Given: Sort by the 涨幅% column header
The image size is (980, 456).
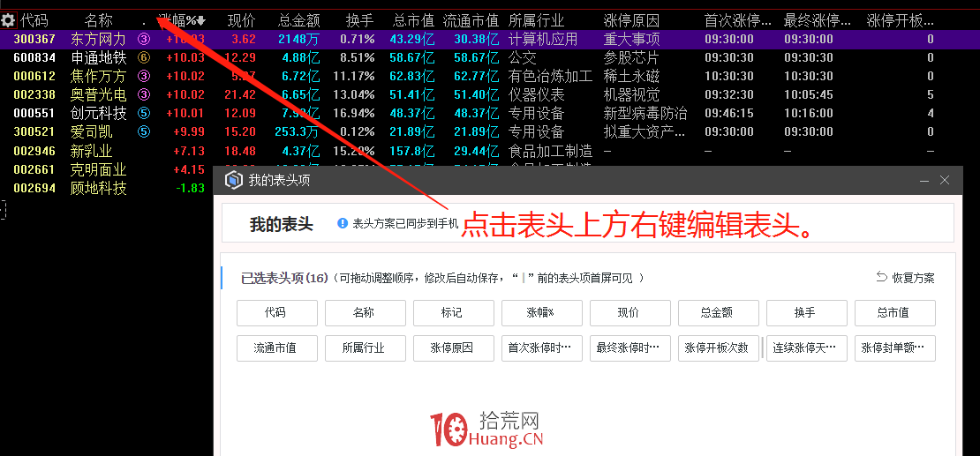Looking at the screenshot, I should [x=181, y=20].
